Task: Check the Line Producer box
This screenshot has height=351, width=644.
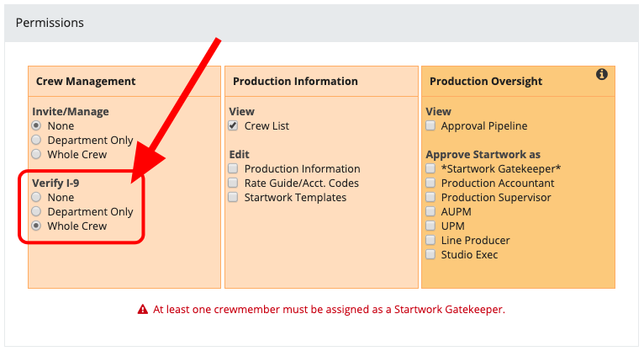Action: (x=430, y=240)
